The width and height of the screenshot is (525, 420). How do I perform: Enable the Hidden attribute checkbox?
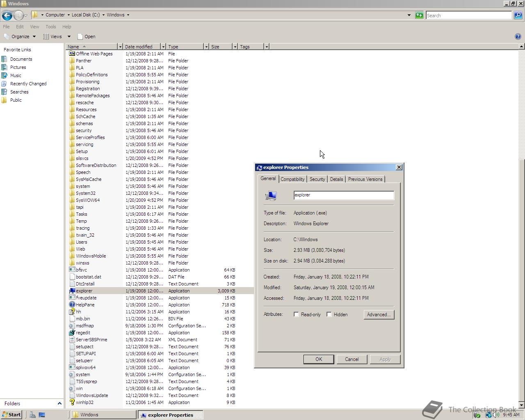pos(329,315)
